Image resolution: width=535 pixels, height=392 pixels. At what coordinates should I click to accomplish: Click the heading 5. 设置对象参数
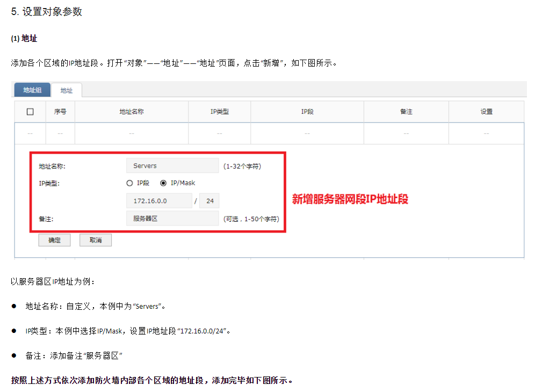pyautogui.click(x=47, y=12)
